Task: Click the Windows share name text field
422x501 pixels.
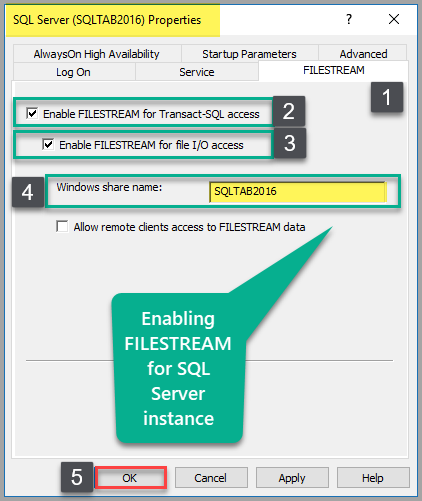Action: click(297, 192)
